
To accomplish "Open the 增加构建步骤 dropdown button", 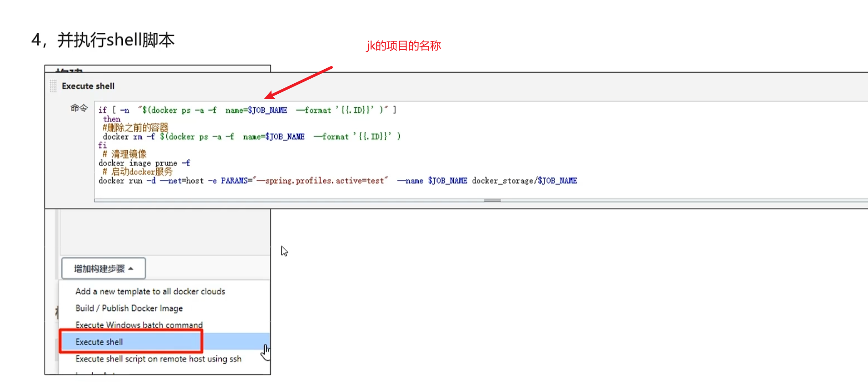I will (104, 268).
